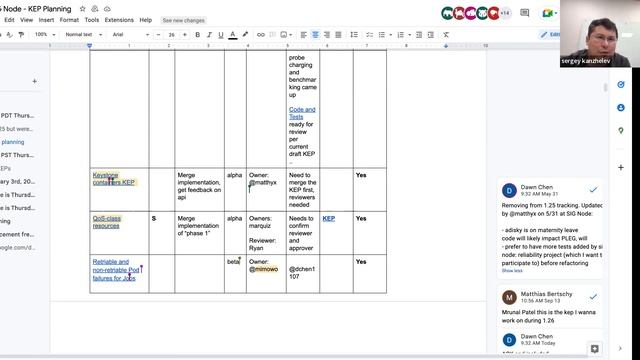Underline the selected text
640x360 pixels.
pyautogui.click(x=221, y=35)
